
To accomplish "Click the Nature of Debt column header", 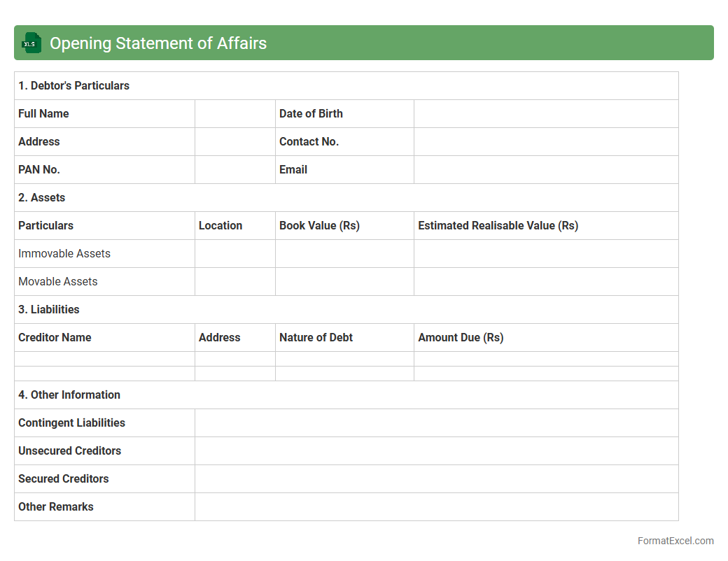I will [x=316, y=337].
